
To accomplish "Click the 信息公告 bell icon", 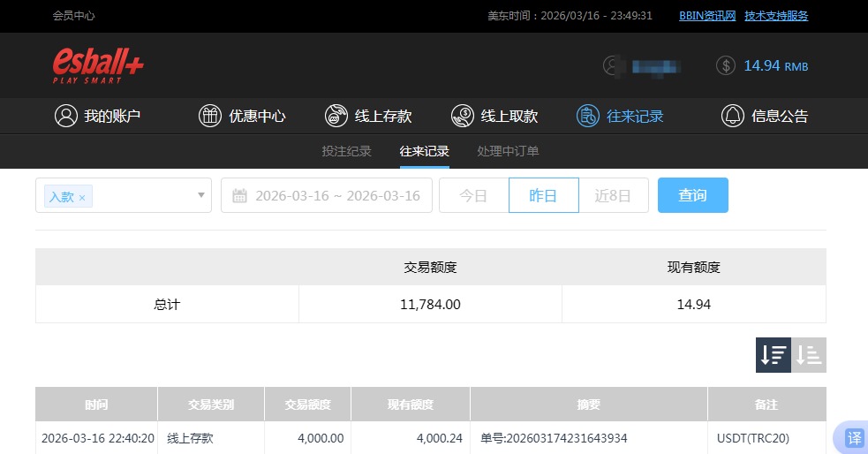I will [732, 116].
